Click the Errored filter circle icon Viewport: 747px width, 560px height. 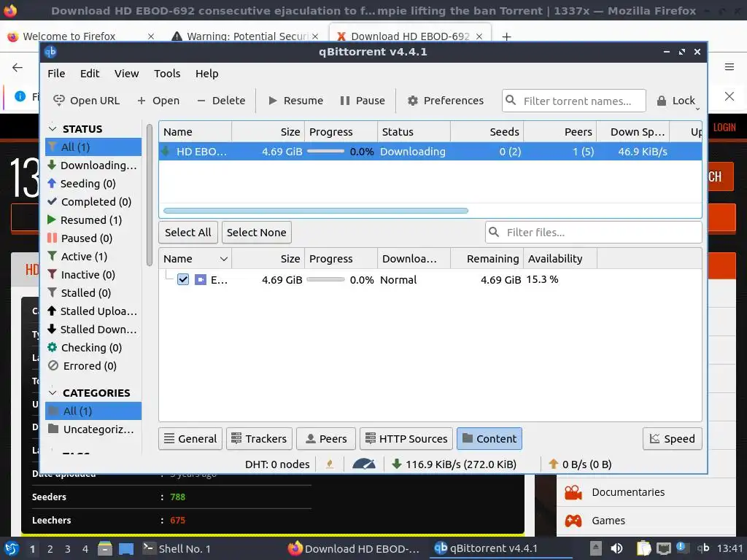pos(53,365)
